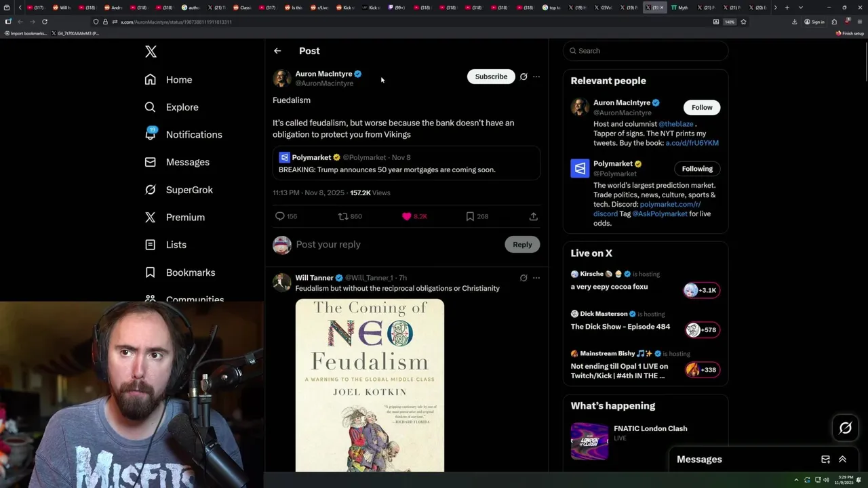Open Will Tanner's profile avatar
This screenshot has height=488, width=868.
282,282
